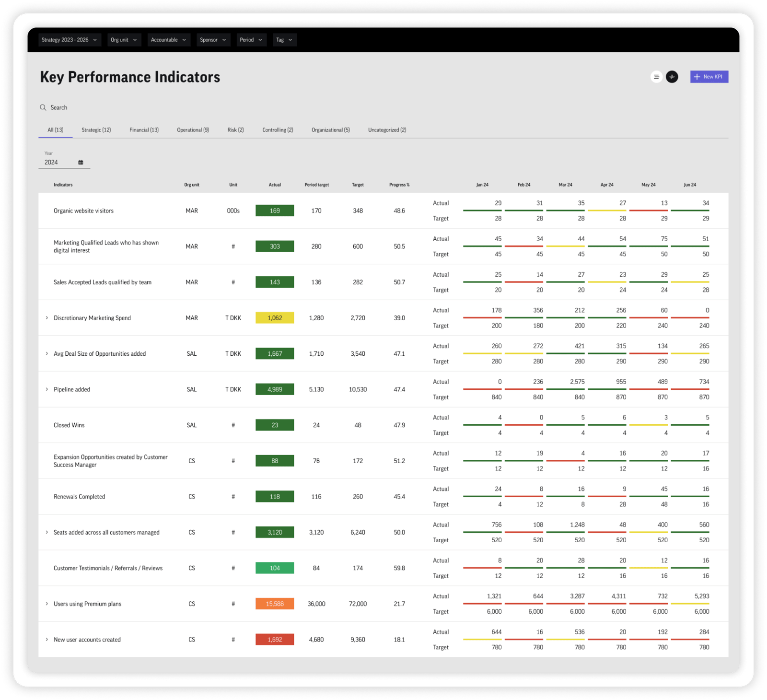Click the Mar 24 column header
This screenshot has height=700, width=767.
(x=565, y=185)
